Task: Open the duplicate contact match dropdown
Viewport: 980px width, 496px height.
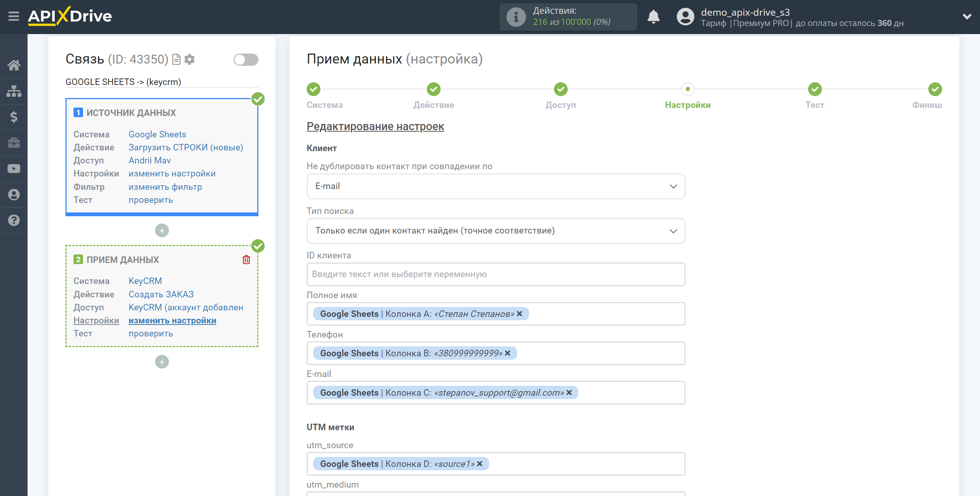Action: tap(496, 186)
